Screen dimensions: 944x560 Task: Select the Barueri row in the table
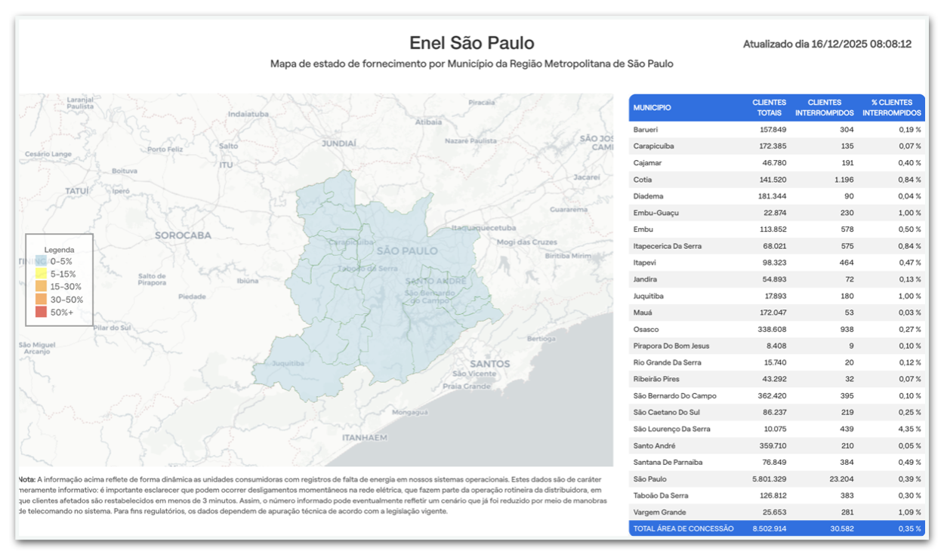(776, 130)
